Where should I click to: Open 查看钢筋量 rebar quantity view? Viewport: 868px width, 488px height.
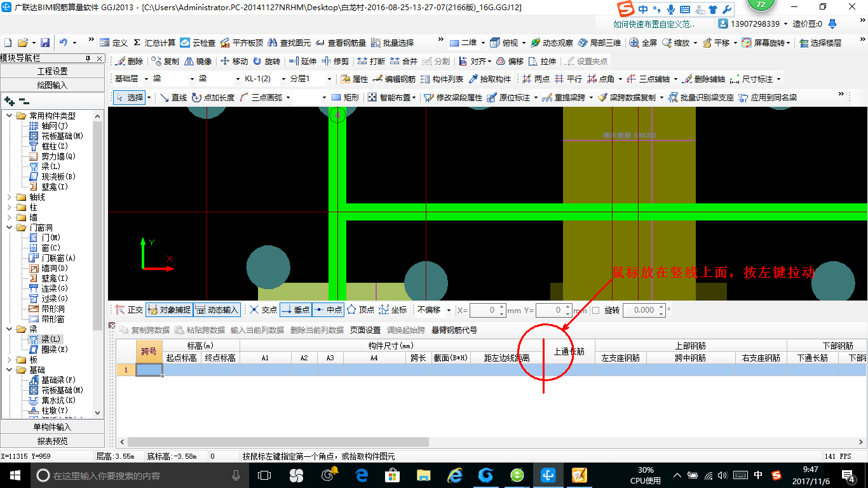(341, 43)
